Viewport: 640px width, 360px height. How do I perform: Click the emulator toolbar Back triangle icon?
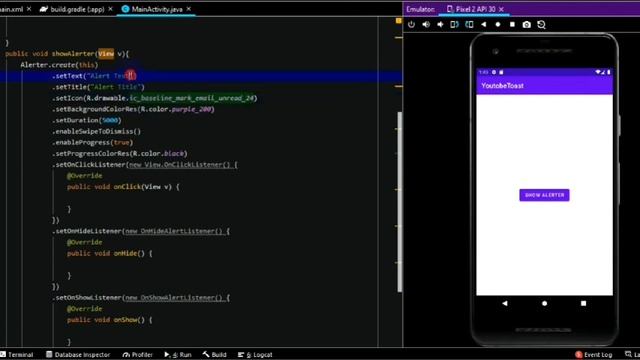484,24
